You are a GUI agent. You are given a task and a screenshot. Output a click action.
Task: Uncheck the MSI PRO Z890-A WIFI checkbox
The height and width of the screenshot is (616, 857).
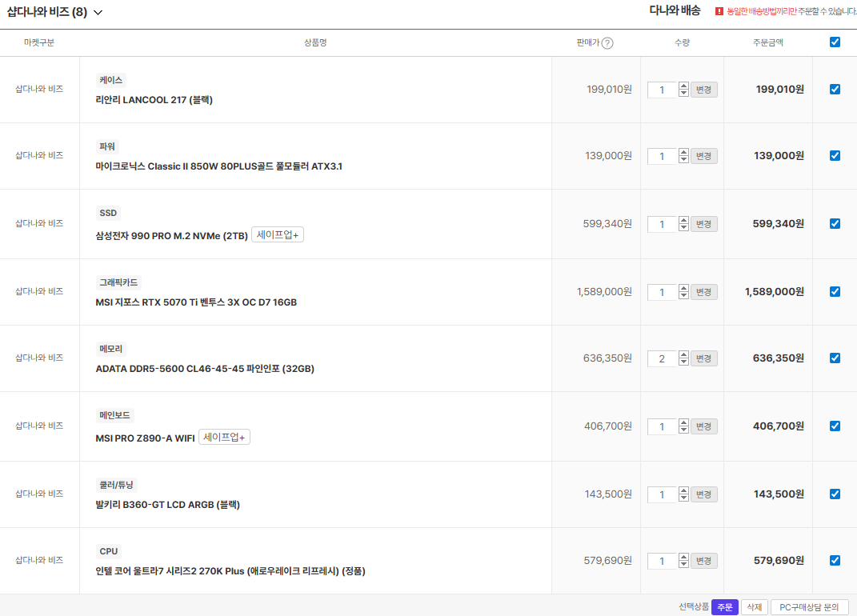click(835, 426)
